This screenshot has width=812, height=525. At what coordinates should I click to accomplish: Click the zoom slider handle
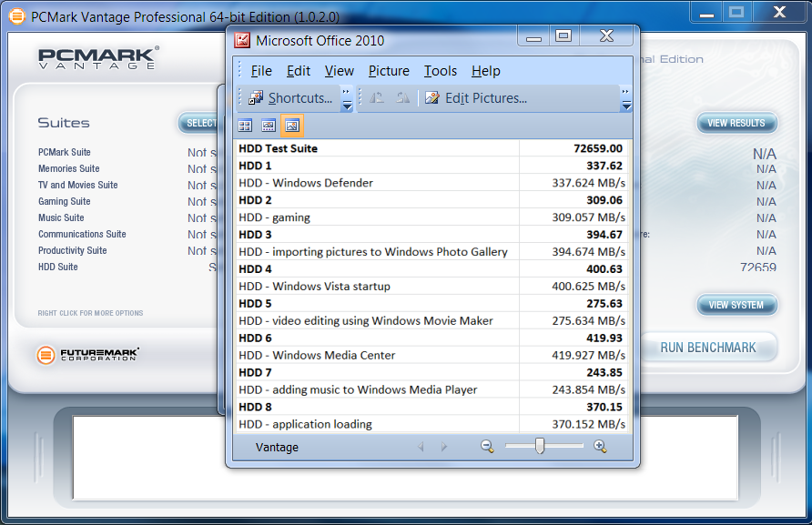click(540, 446)
